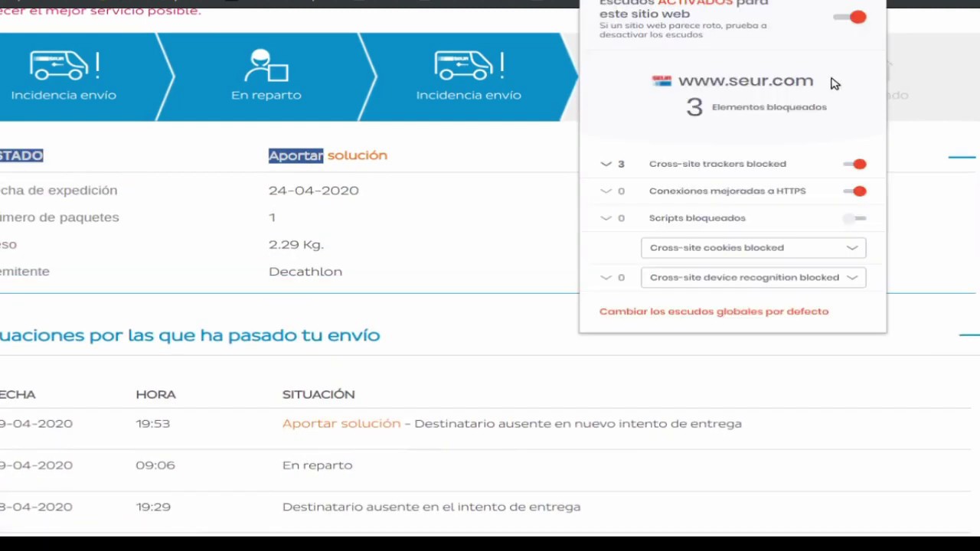The image size is (980, 551).
Task: Expand the Conexiones mejoradas a HTTPS chevron
Action: 606,191
